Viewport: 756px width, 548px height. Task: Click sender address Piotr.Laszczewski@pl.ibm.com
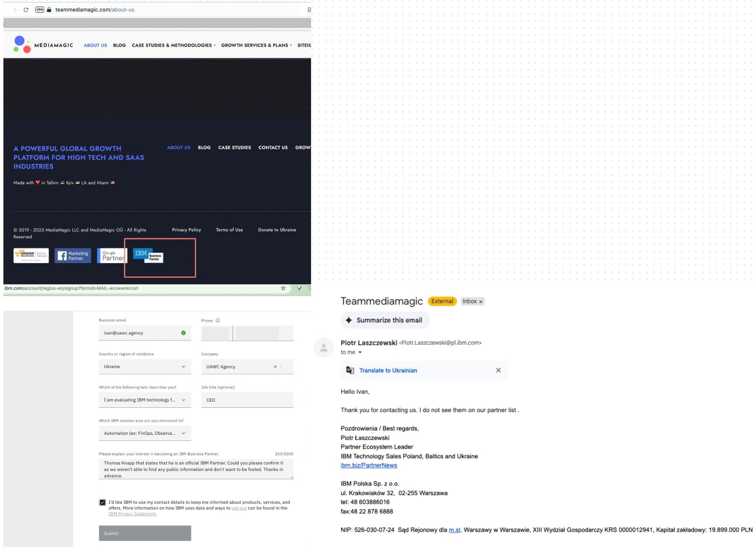click(440, 343)
